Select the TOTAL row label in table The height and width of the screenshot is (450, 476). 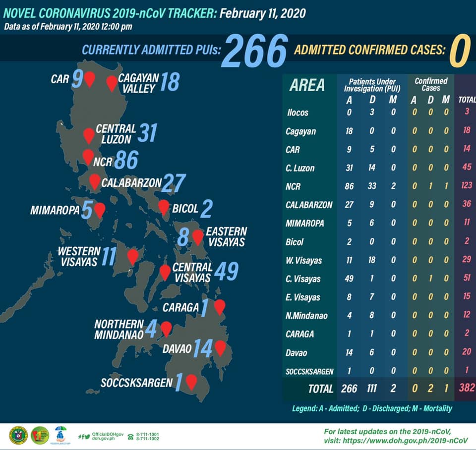click(320, 389)
